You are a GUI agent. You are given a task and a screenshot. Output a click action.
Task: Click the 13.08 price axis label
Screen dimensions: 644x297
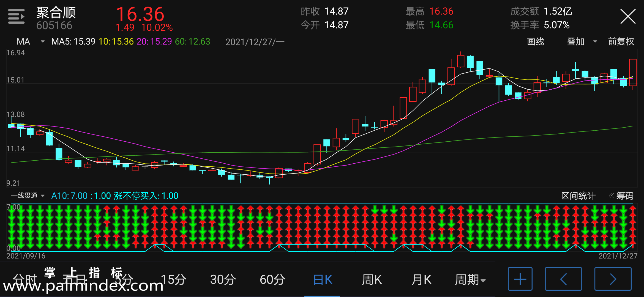tap(15, 114)
